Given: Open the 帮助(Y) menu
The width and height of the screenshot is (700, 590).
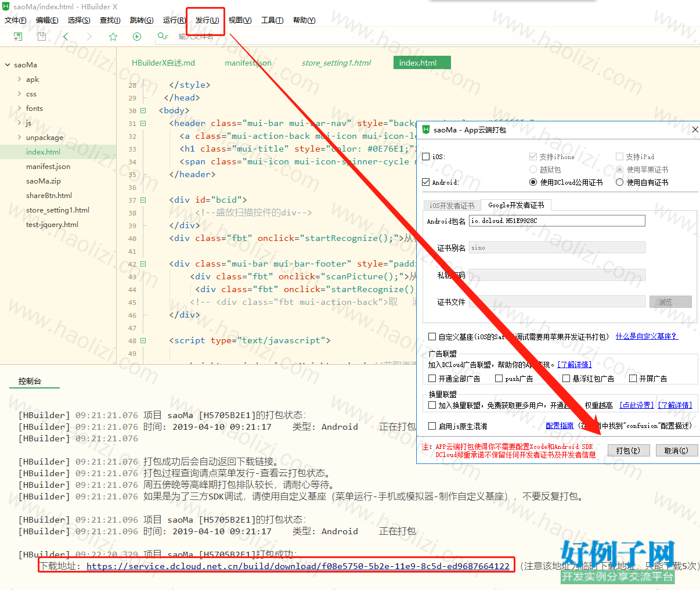Looking at the screenshot, I should coord(304,20).
